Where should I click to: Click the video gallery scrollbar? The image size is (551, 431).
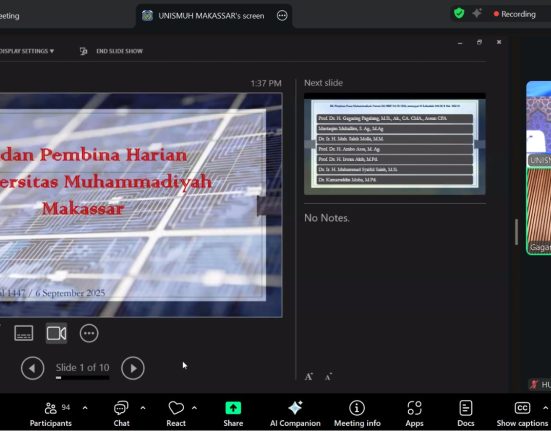pos(516,232)
